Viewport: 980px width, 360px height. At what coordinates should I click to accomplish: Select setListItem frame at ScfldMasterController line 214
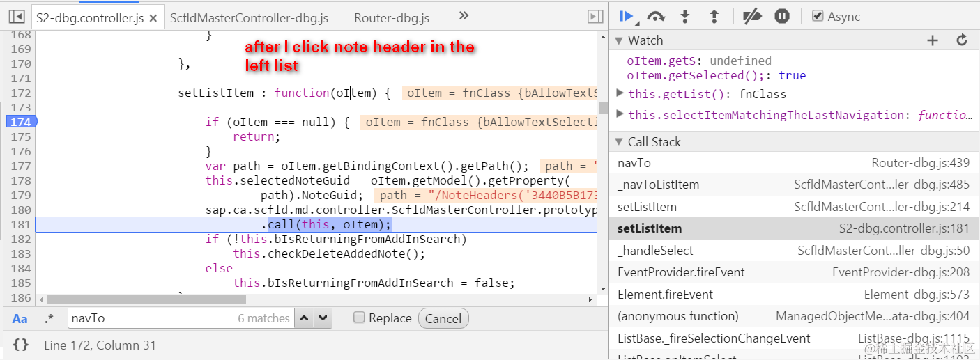[795, 207]
